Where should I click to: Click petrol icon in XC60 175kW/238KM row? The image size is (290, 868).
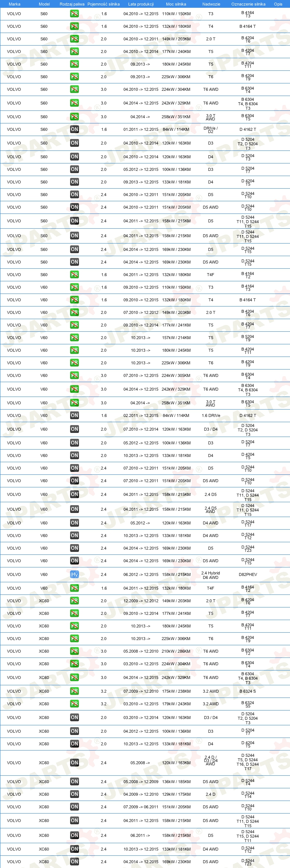click(74, 691)
